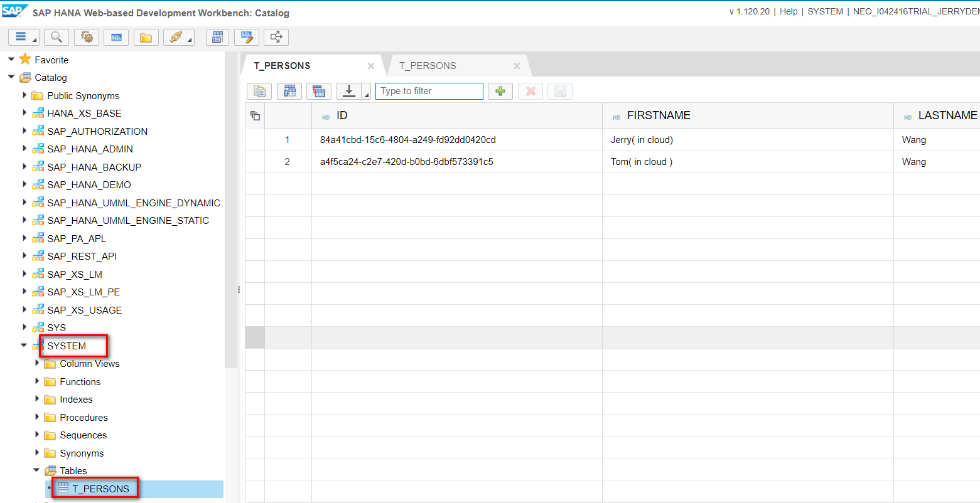Select the SAP_HANA_BACKUP schema
Image resolution: width=980 pixels, height=503 pixels.
click(x=94, y=167)
